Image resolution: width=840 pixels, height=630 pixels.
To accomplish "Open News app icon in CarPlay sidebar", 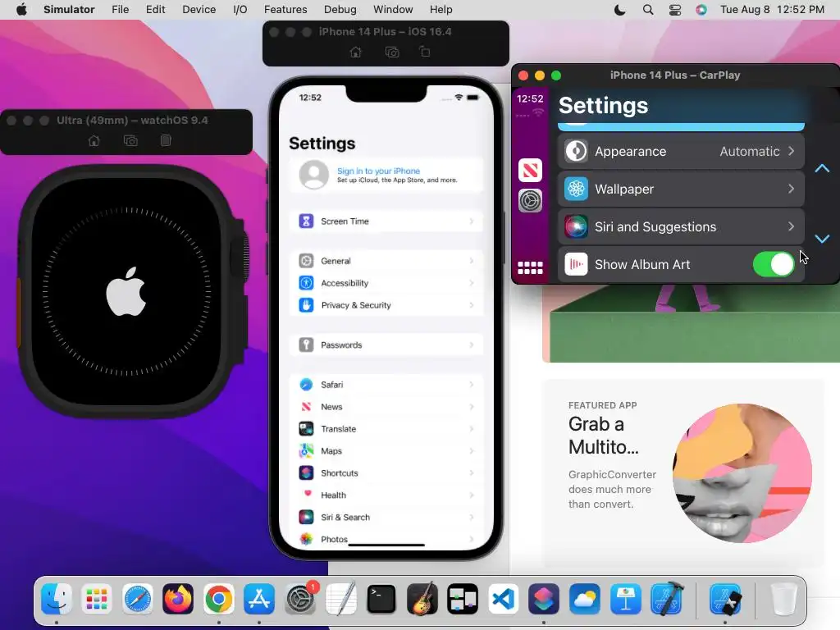I will coord(531,171).
